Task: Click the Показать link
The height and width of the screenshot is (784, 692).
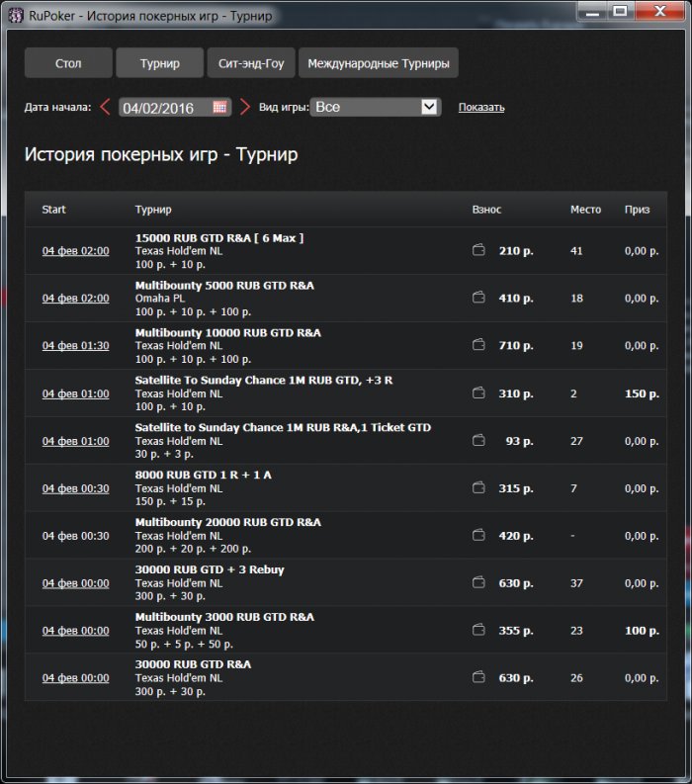Action: (481, 108)
